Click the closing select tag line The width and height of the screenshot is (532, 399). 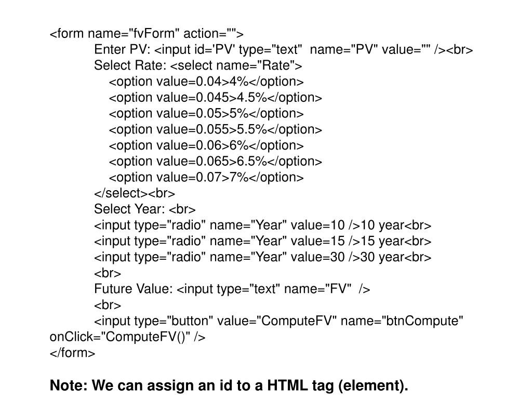[135, 193]
